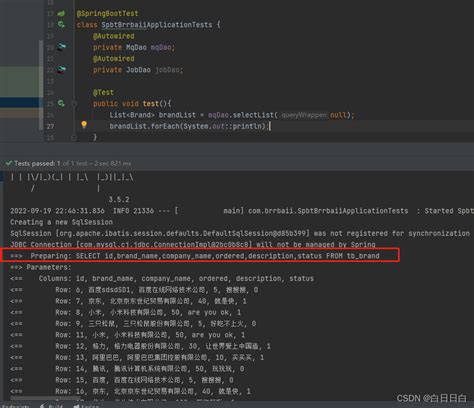The image size is (474, 408).
Task: Collapse the test() method using its fold marker
Action: tap(74, 104)
